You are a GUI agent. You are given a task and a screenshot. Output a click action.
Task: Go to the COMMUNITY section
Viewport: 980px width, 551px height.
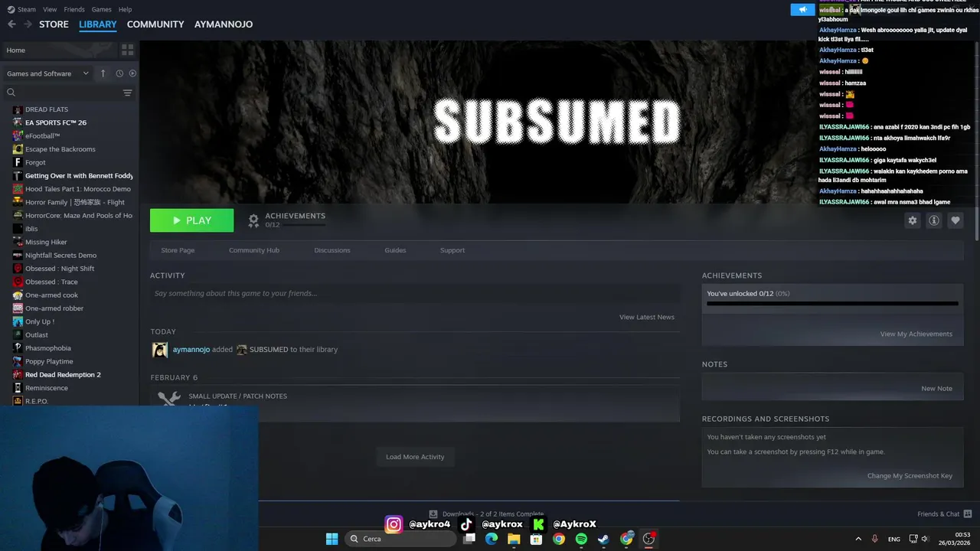click(155, 24)
